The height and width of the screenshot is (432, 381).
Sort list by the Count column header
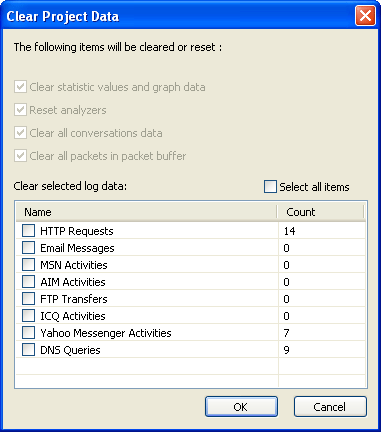coord(321,212)
